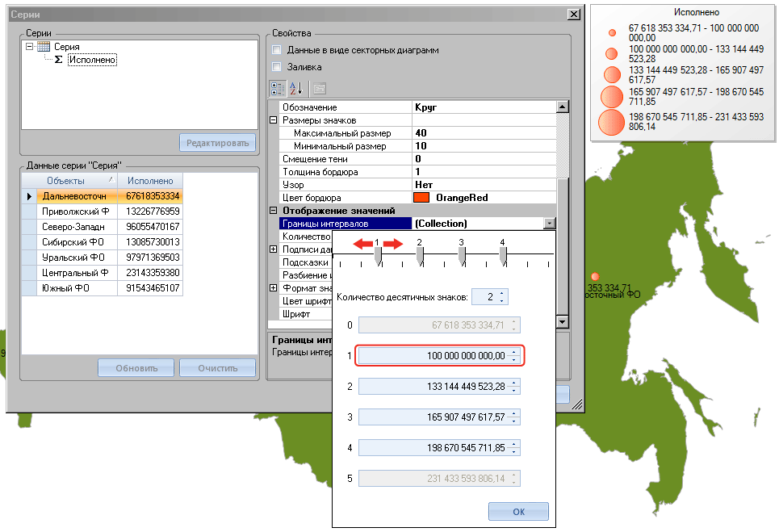This screenshot has width=779, height=532.
Task: Click the row selector arrow for Дальневосточн
Action: point(29,196)
